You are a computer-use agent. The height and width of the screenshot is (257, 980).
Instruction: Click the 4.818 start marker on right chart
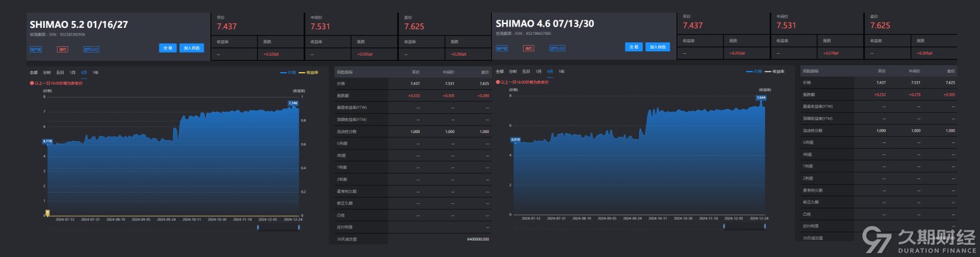coord(515,139)
